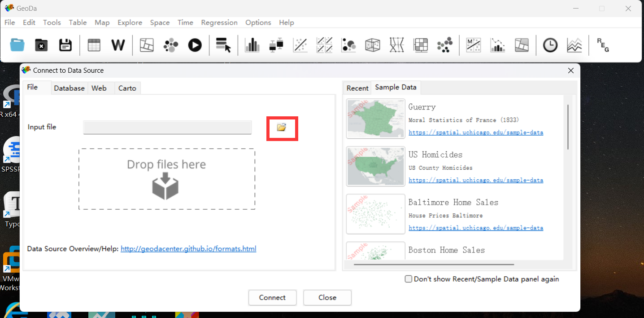Viewport: 644px width, 318px height.
Task: Click the VMware Workstation desktop shortcut
Action: [10, 268]
